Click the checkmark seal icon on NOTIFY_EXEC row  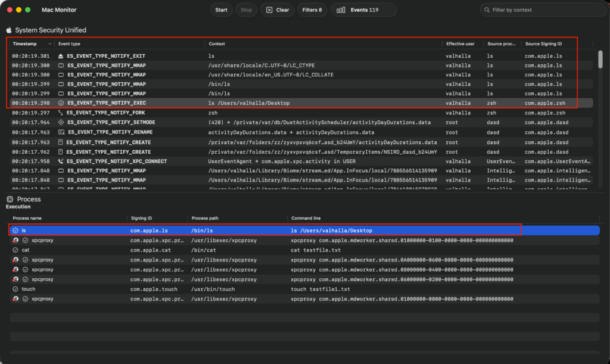pyautogui.click(x=61, y=103)
